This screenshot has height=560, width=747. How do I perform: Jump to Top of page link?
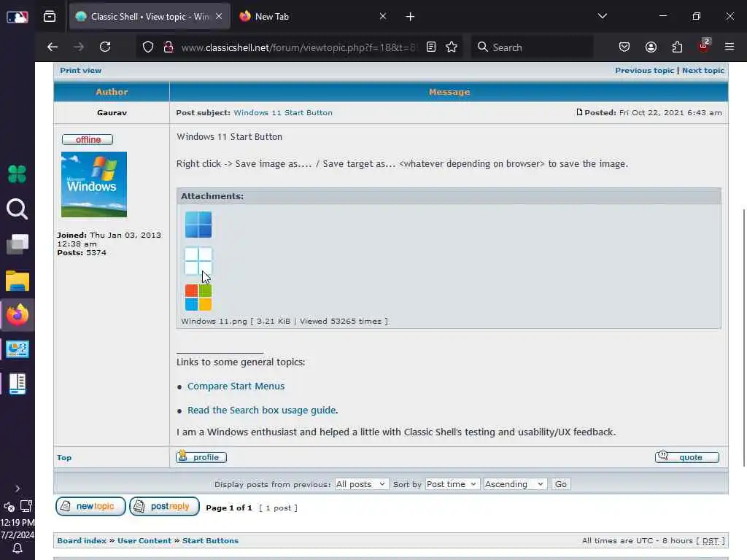[x=64, y=458]
